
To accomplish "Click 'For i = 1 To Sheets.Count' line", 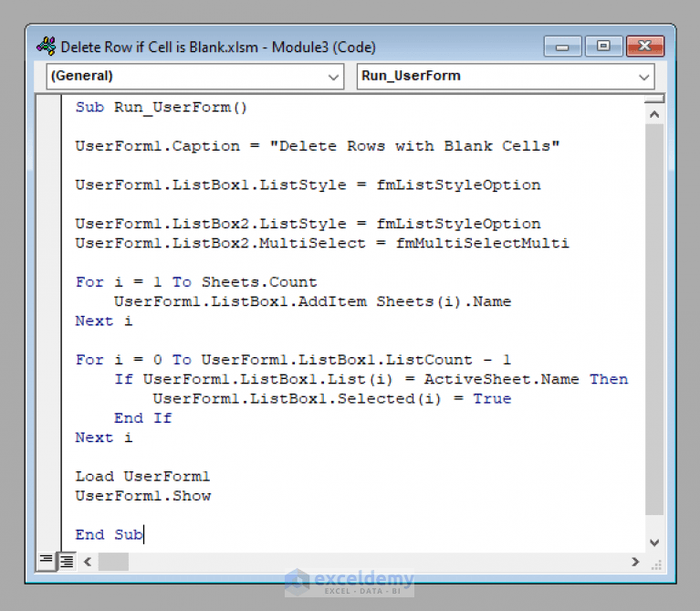I will 196,282.
